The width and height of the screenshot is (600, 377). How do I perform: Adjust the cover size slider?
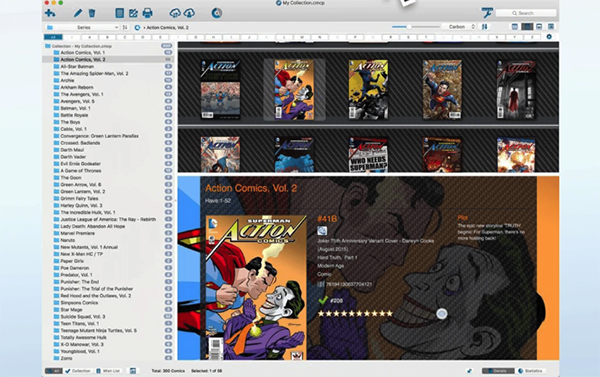(x=416, y=27)
